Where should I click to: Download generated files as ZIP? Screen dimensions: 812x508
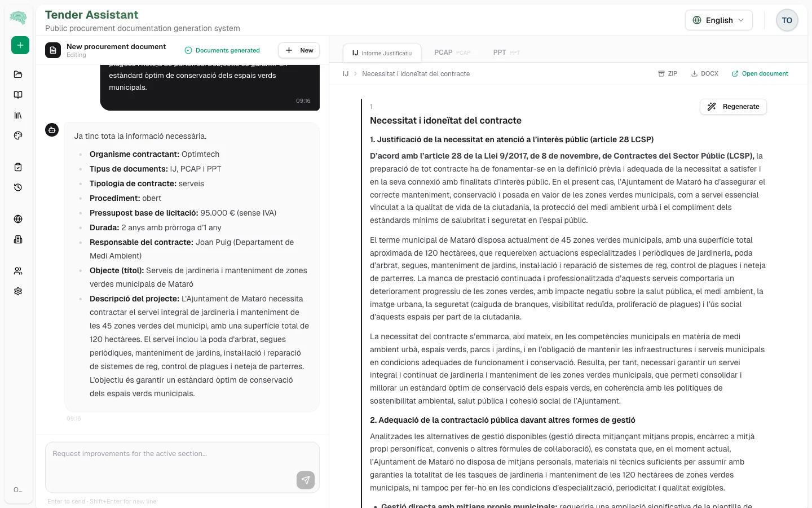pyautogui.click(x=667, y=73)
